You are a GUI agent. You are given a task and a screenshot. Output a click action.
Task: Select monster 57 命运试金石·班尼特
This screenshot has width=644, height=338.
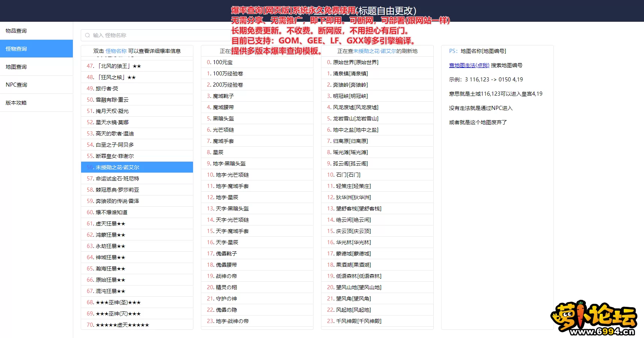(137, 179)
